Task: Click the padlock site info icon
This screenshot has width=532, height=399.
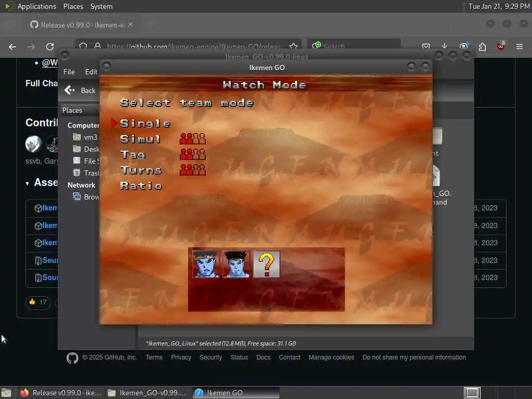Action: [x=98, y=46]
